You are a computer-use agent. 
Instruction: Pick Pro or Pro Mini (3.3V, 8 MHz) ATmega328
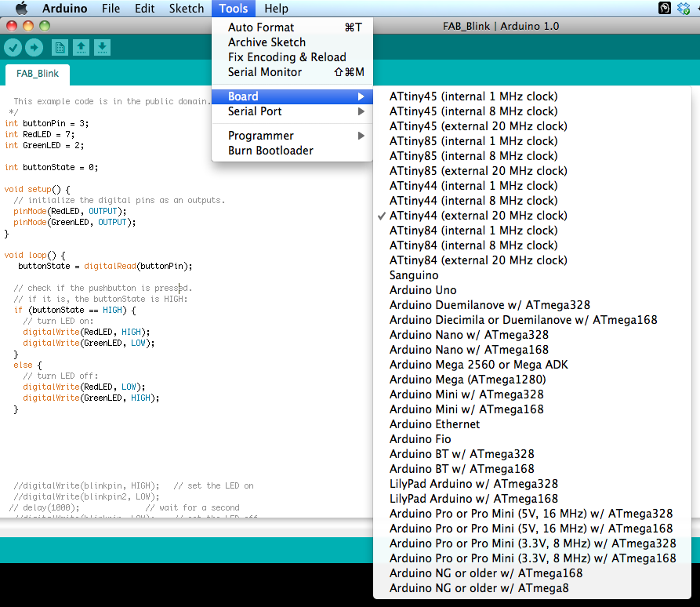pyautogui.click(x=531, y=543)
